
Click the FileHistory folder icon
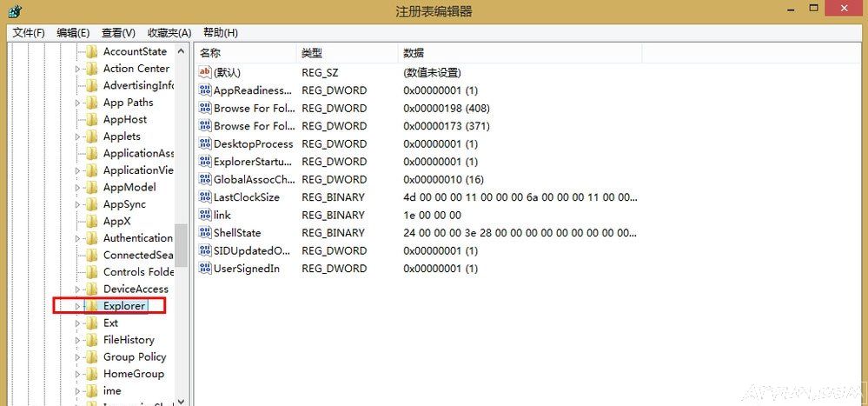(x=91, y=340)
